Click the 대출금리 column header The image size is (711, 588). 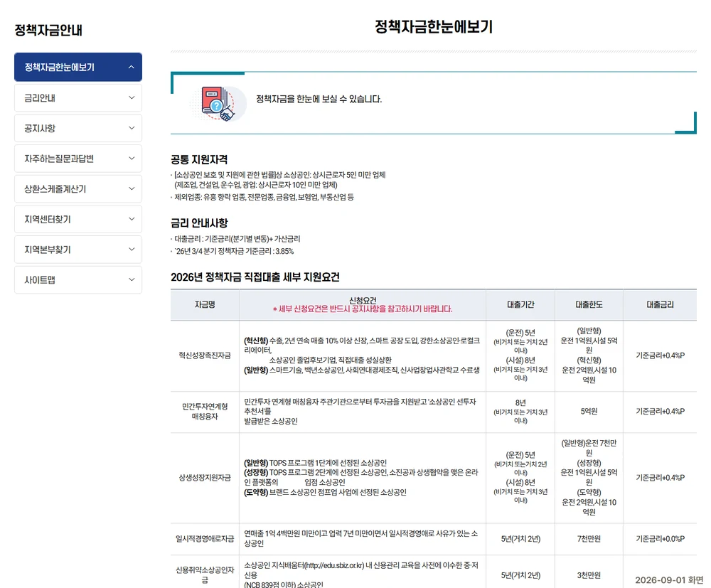661,304
